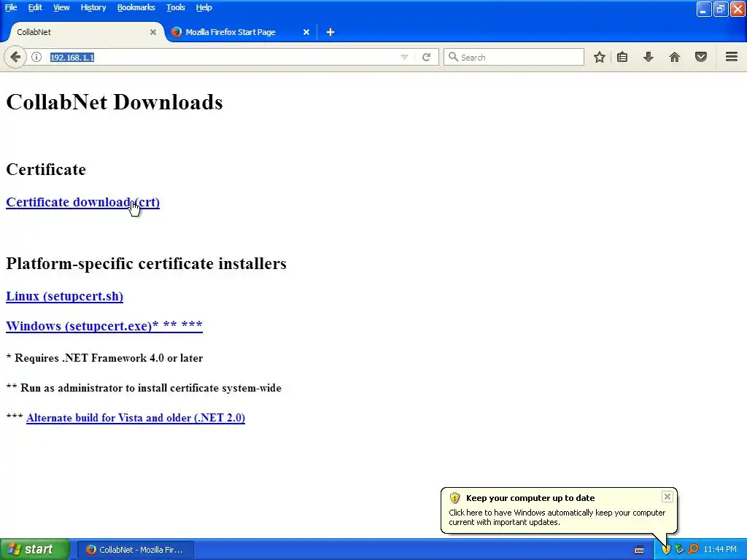
Task: Click the Run as administrator note text
Action: coord(144,388)
